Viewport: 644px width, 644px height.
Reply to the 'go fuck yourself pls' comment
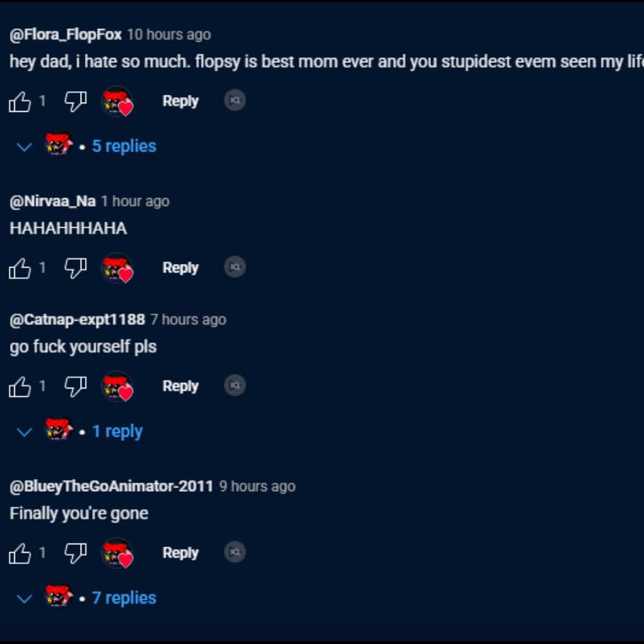[180, 386]
